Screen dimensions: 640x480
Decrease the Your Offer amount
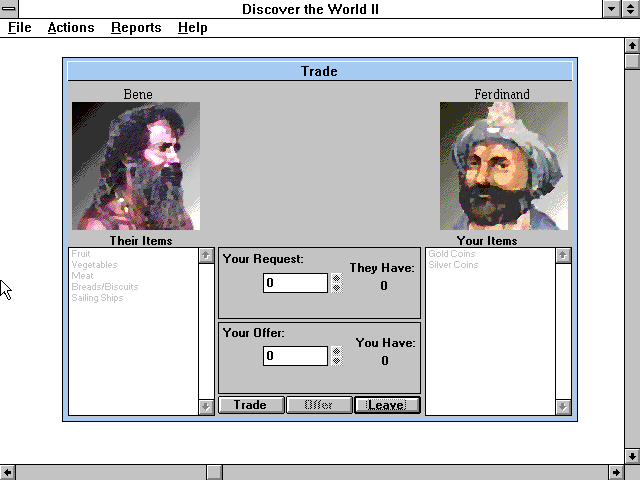point(336,361)
